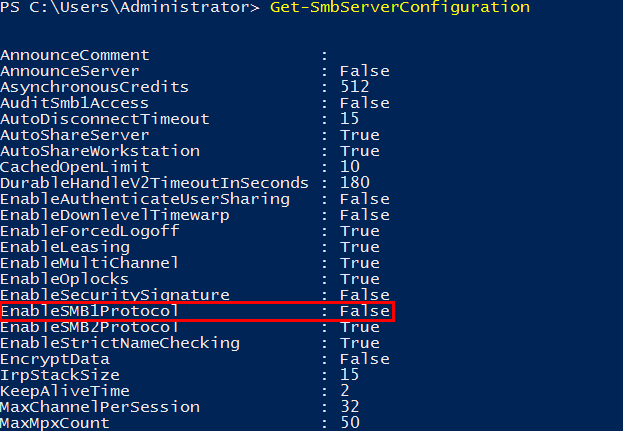Click the AsynchronousCredits value 512
This screenshot has height=431, width=623.
coord(355,87)
